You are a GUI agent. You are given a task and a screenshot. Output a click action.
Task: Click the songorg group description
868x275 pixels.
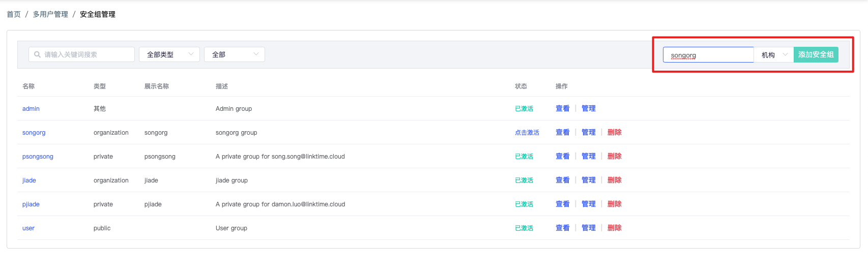pos(237,133)
